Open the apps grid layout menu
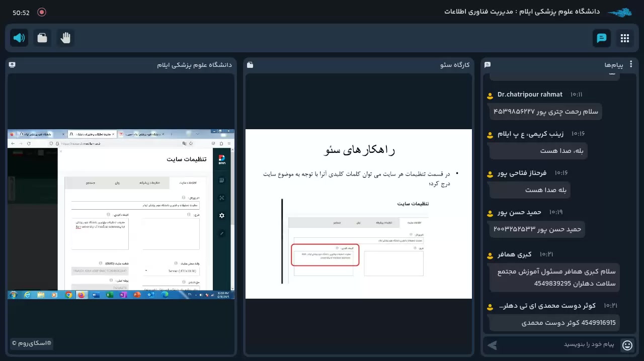This screenshot has width=644, height=361. 625,38
